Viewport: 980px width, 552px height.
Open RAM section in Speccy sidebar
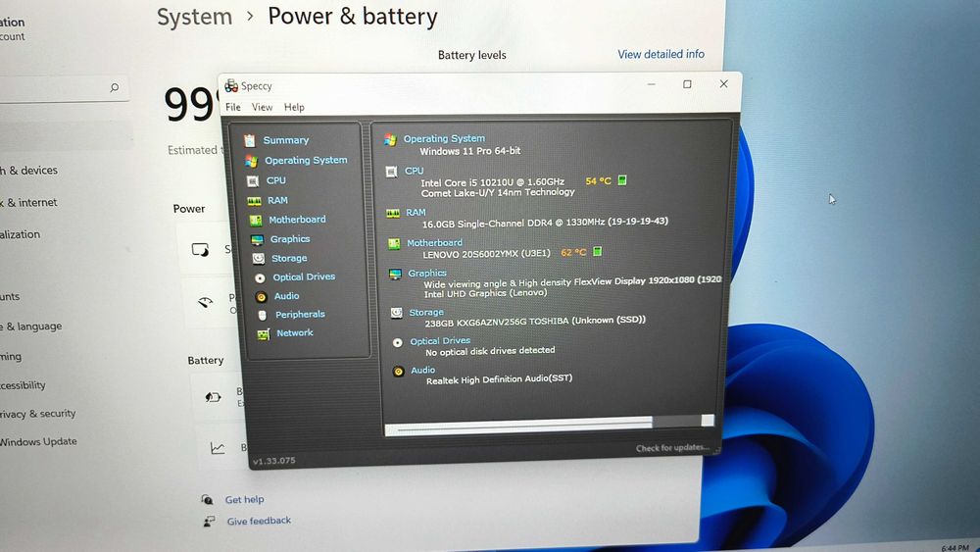tap(277, 200)
